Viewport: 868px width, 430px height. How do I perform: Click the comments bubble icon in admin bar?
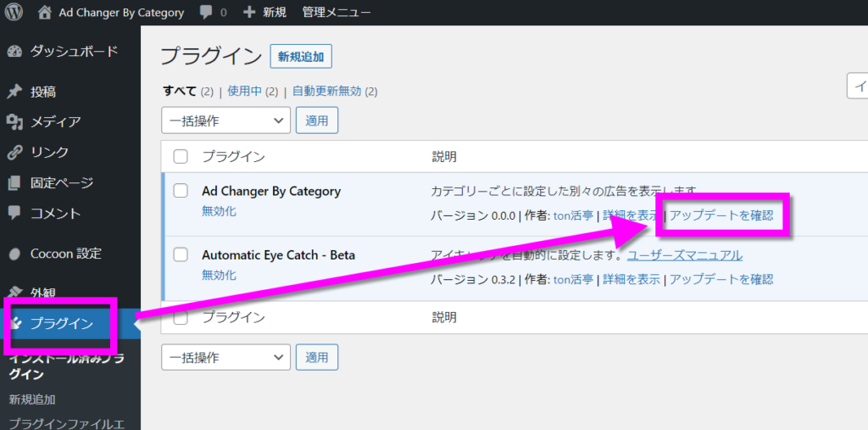(x=206, y=13)
